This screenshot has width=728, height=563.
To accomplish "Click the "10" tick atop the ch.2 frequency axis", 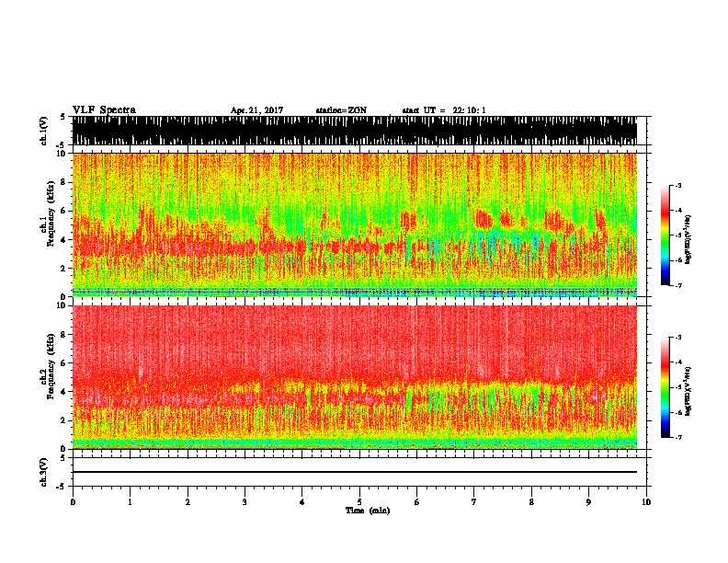I will click(63, 305).
